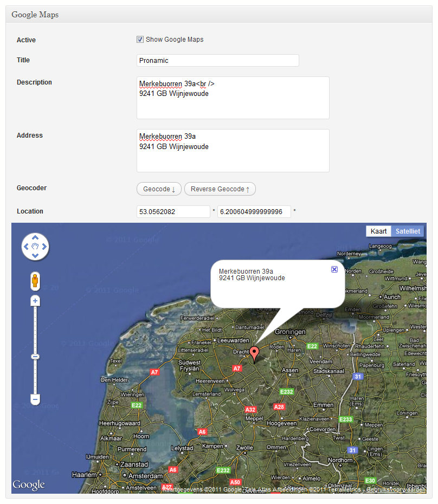Screen dimensions: 438x504
Task: Click the Title input field
Action: [x=218, y=61]
